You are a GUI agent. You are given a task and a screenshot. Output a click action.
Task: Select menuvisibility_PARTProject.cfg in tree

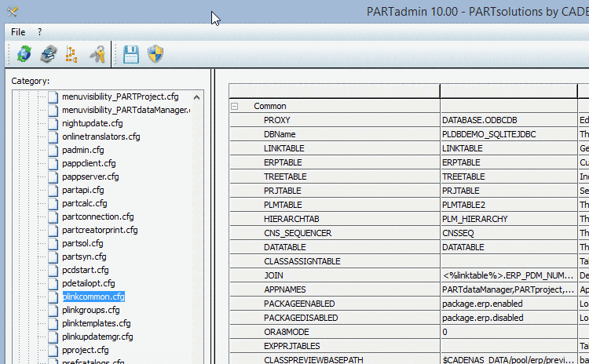pos(120,96)
